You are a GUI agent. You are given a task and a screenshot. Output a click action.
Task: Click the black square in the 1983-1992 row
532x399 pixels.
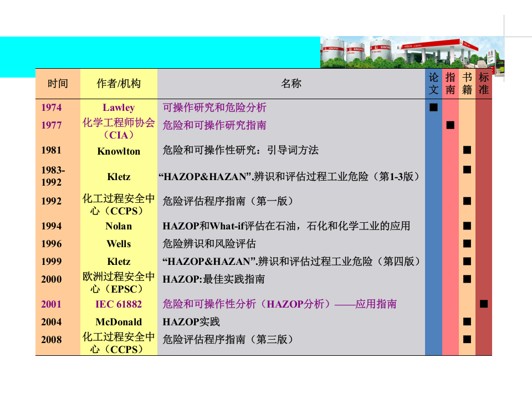click(x=467, y=170)
